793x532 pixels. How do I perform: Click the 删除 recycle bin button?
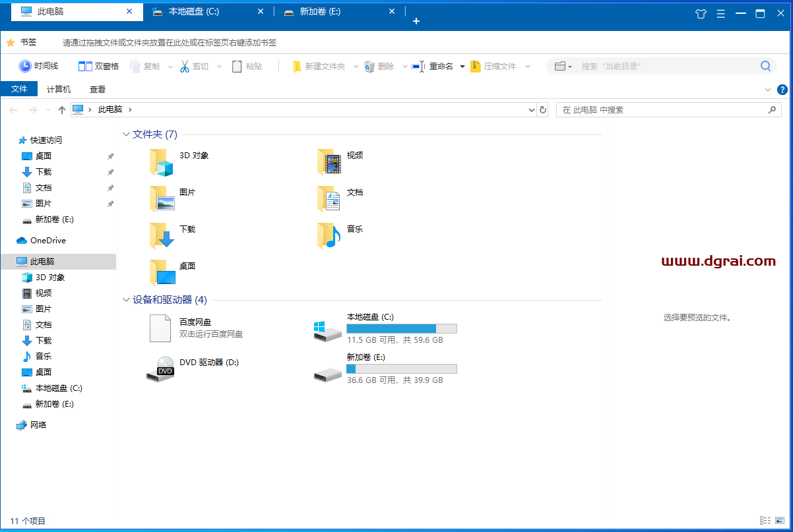(x=379, y=66)
